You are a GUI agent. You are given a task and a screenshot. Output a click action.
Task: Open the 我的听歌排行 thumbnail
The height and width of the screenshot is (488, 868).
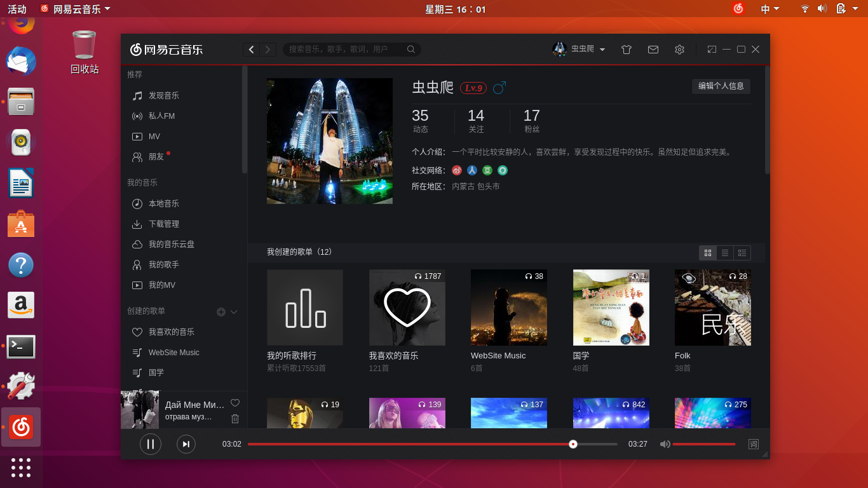click(305, 308)
